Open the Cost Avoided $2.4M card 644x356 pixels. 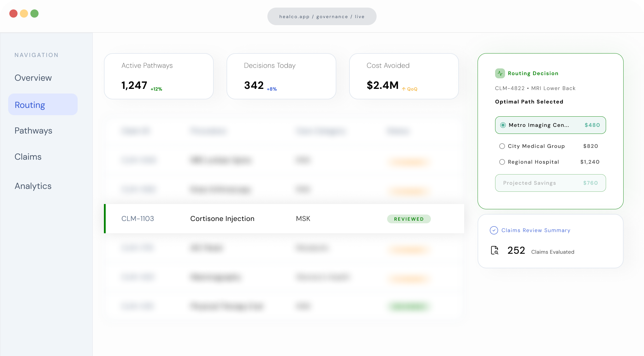[404, 76]
